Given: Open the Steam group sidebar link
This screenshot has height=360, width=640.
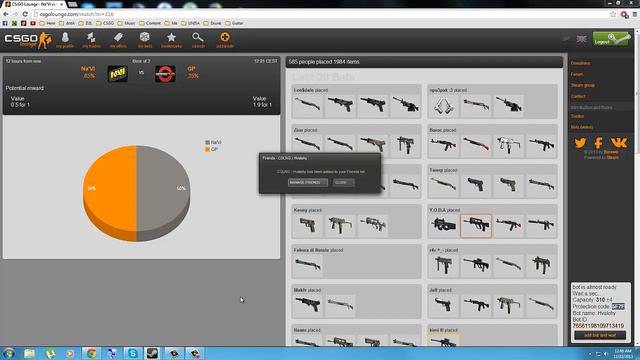Looking at the screenshot, I should click(x=582, y=85).
